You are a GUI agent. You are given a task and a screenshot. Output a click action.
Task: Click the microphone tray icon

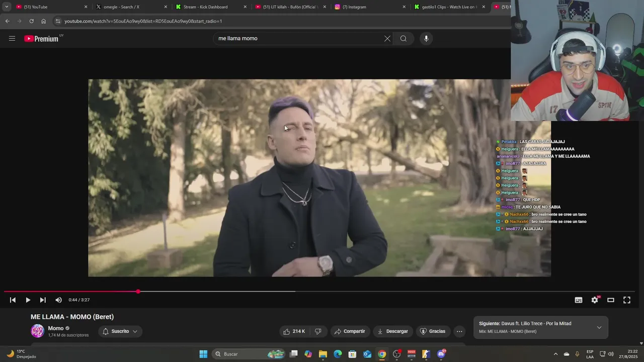577,354
